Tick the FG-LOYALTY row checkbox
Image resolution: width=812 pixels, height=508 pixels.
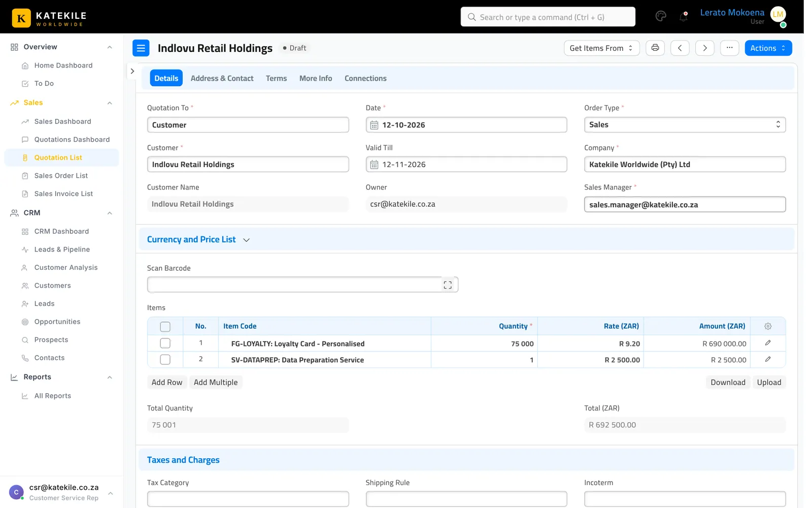(165, 343)
